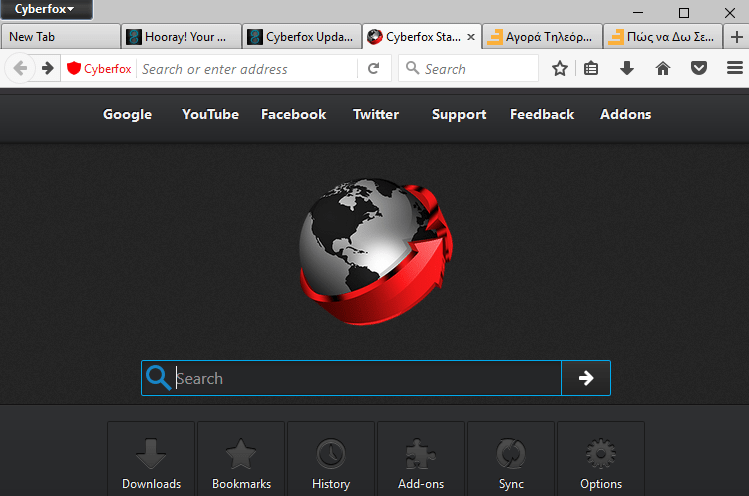This screenshot has width=749, height=496.
Task: Open the Twitter link
Action: coord(376,115)
